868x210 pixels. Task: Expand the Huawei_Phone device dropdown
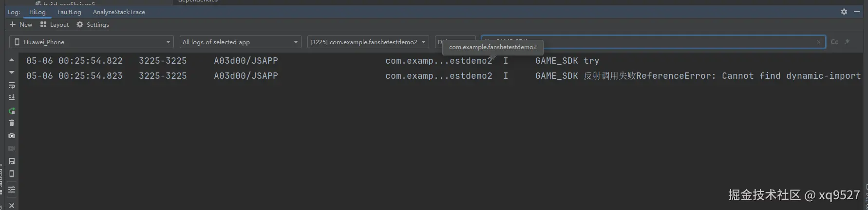tap(92, 42)
